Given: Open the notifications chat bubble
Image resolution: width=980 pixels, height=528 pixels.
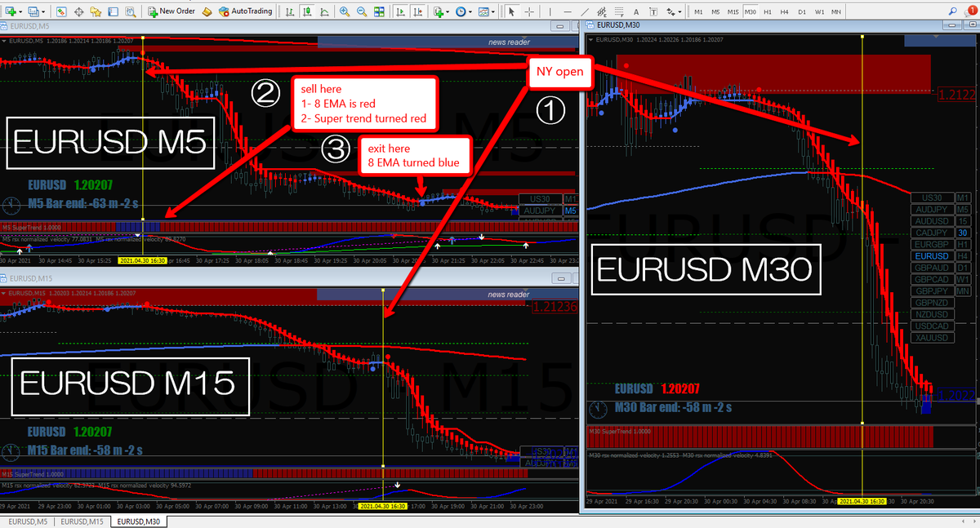Looking at the screenshot, I should pos(969,11).
